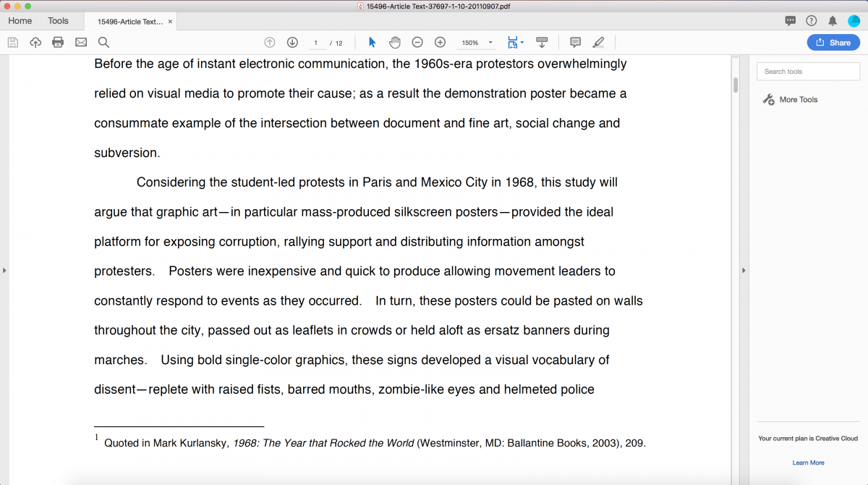The height and width of the screenshot is (485, 868).
Task: Expand the left navigation pane
Action: click(x=4, y=270)
